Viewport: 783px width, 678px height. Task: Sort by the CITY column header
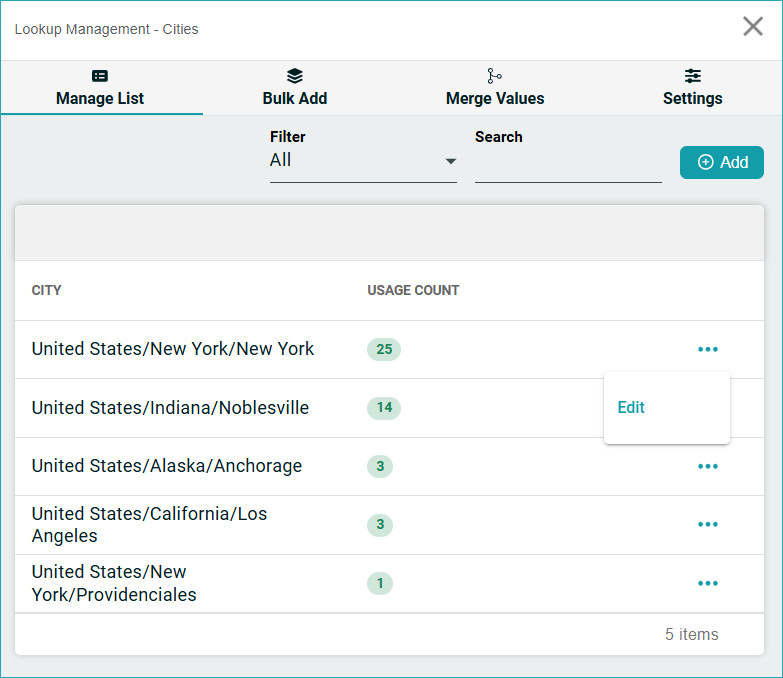47,290
